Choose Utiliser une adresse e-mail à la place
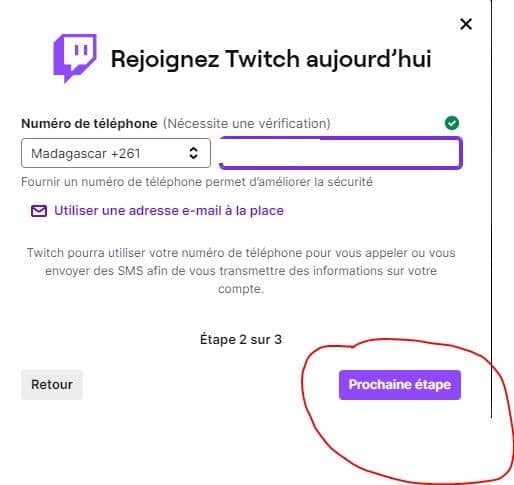The image size is (514, 485). point(169,211)
